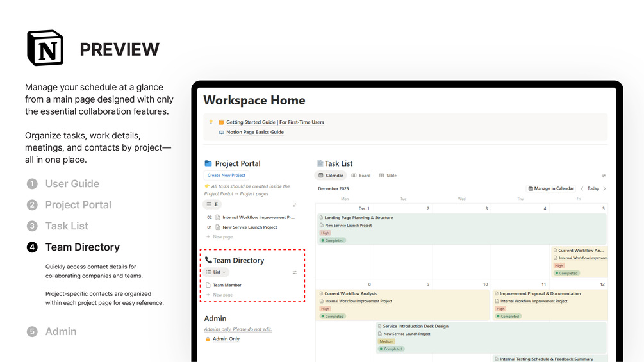644x362 pixels.
Task: Click the lightbulb icon in the callout box
Action: click(211, 122)
